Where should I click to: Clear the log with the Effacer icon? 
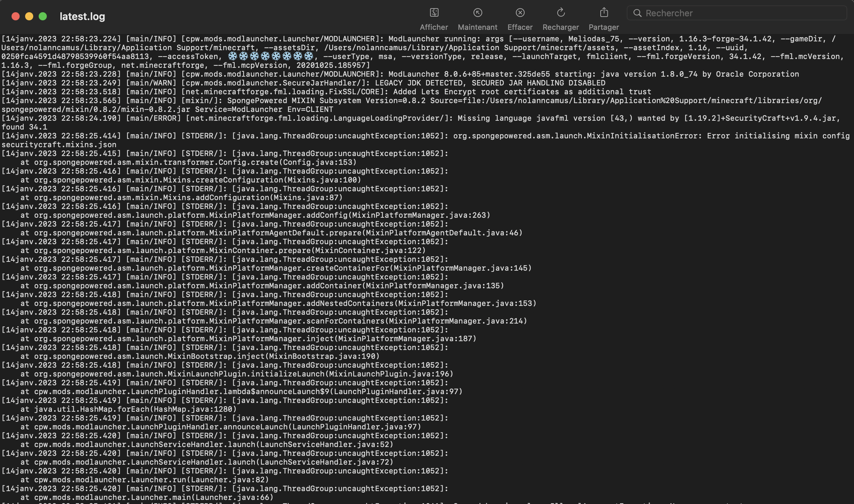click(x=520, y=13)
